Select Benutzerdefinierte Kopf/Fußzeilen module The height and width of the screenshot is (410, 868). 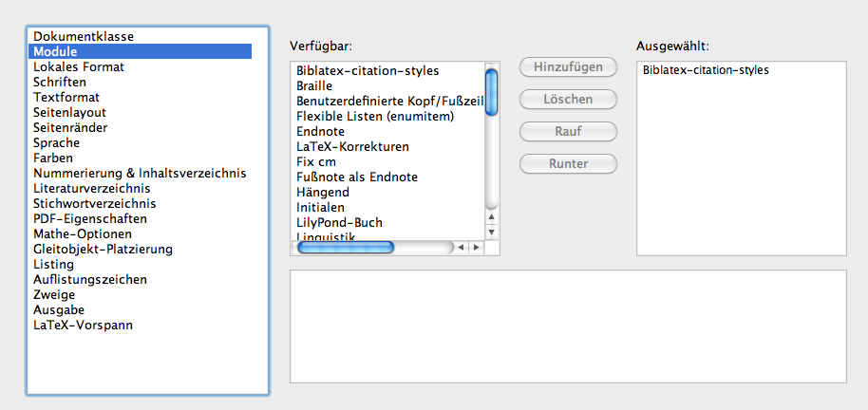(387, 102)
